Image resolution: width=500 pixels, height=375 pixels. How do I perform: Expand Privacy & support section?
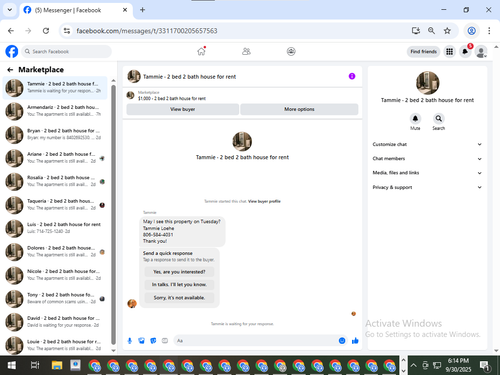coord(427,187)
